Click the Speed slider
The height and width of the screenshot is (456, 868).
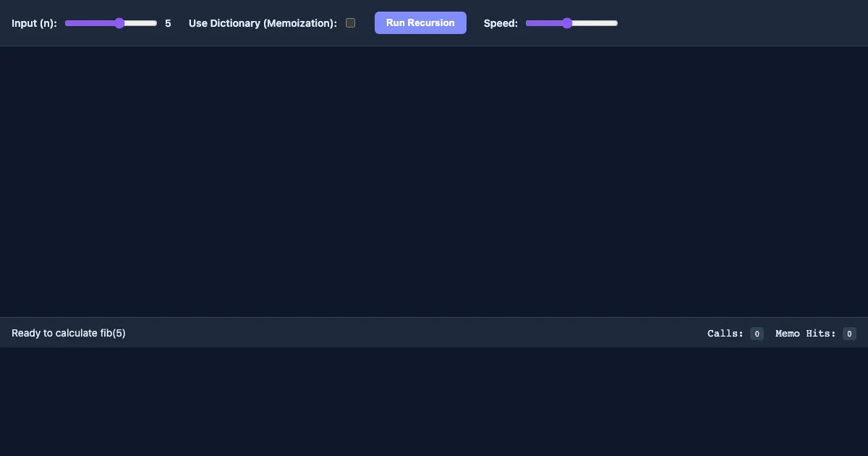pos(571,23)
